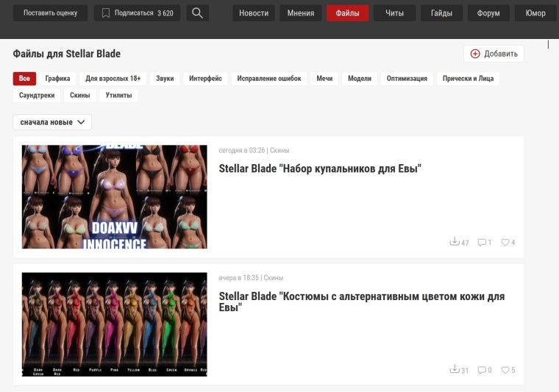Click 'сегодня в 03:26 | Скины' text

tap(254, 150)
